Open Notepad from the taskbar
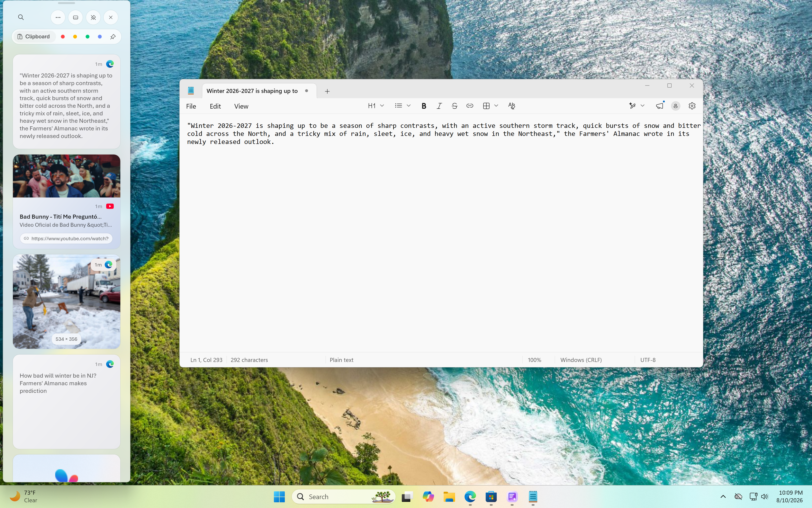812x508 pixels. point(533,497)
